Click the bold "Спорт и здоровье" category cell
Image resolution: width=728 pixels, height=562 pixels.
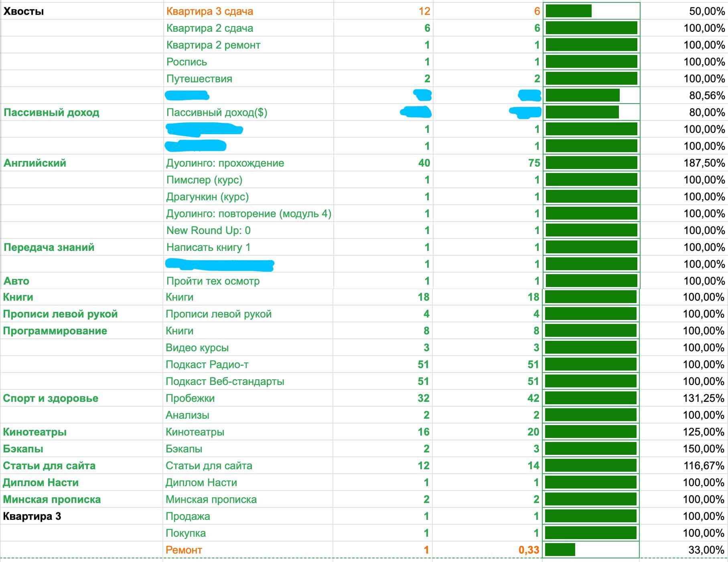coord(51,398)
